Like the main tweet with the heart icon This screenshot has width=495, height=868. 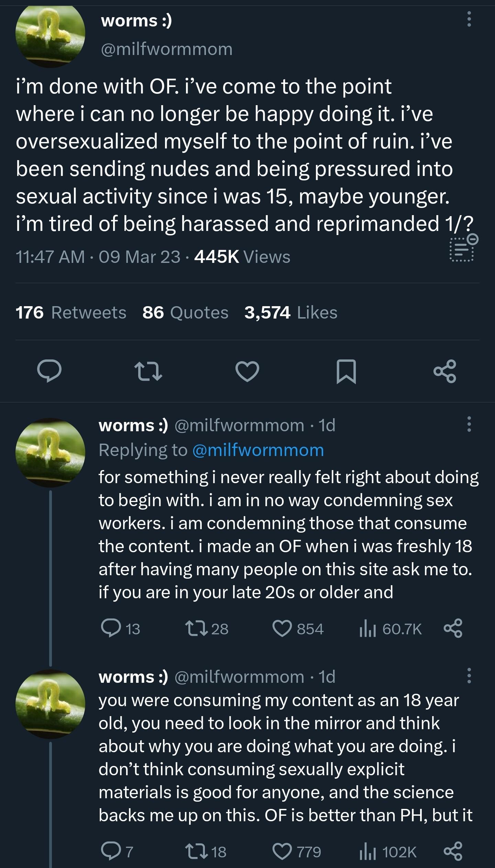point(247,371)
